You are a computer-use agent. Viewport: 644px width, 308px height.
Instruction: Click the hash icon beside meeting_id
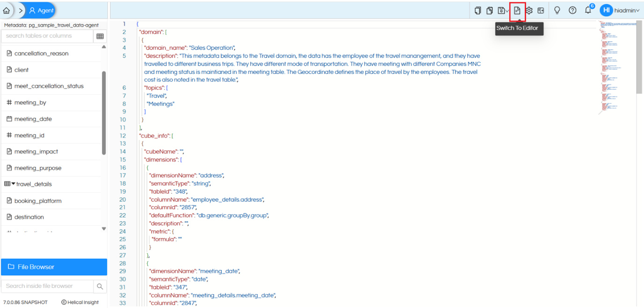pyautogui.click(x=9, y=135)
